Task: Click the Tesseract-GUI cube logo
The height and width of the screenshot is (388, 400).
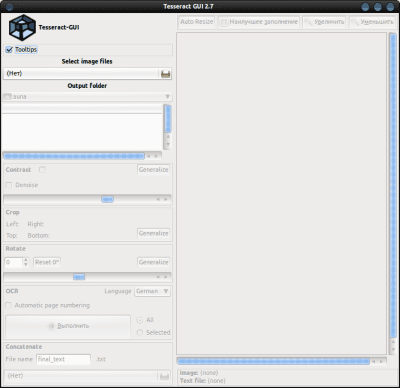Action: click(22, 28)
